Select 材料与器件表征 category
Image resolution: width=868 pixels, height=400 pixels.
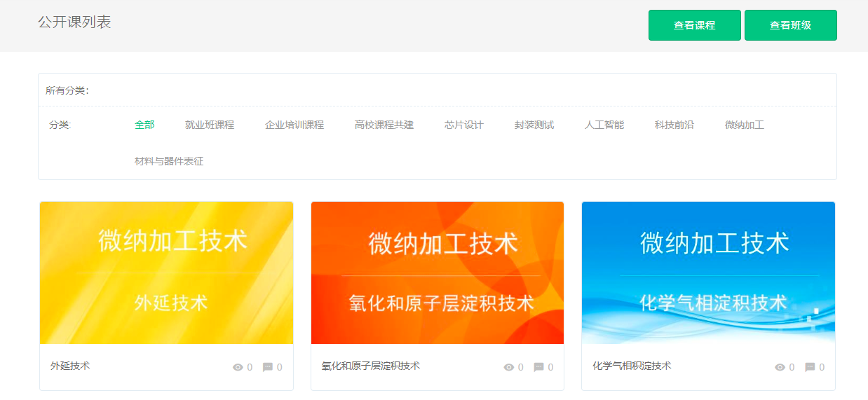(169, 161)
